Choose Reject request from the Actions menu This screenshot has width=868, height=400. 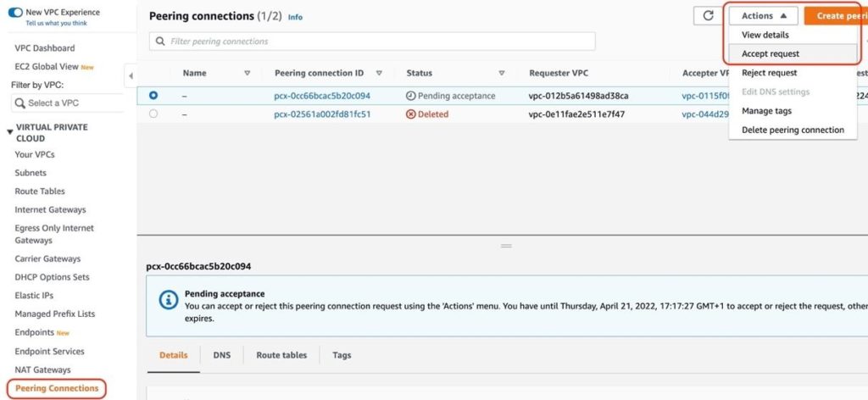[x=793, y=73]
